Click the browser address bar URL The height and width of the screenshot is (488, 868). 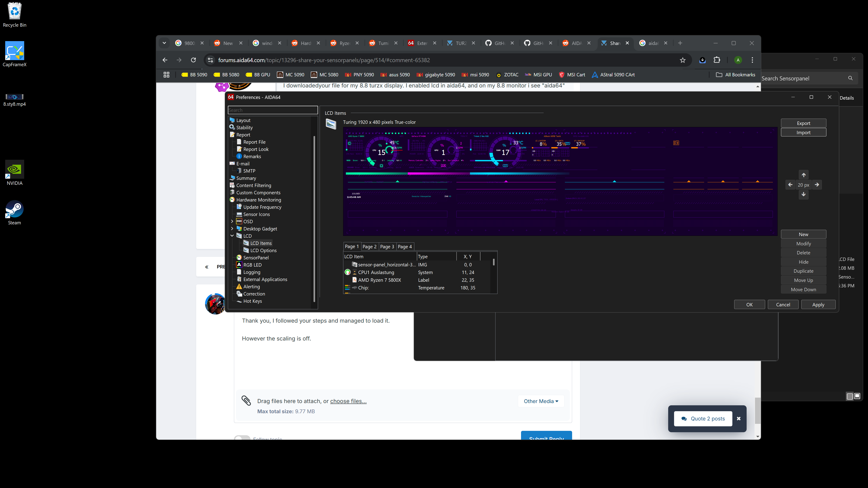[x=324, y=60]
